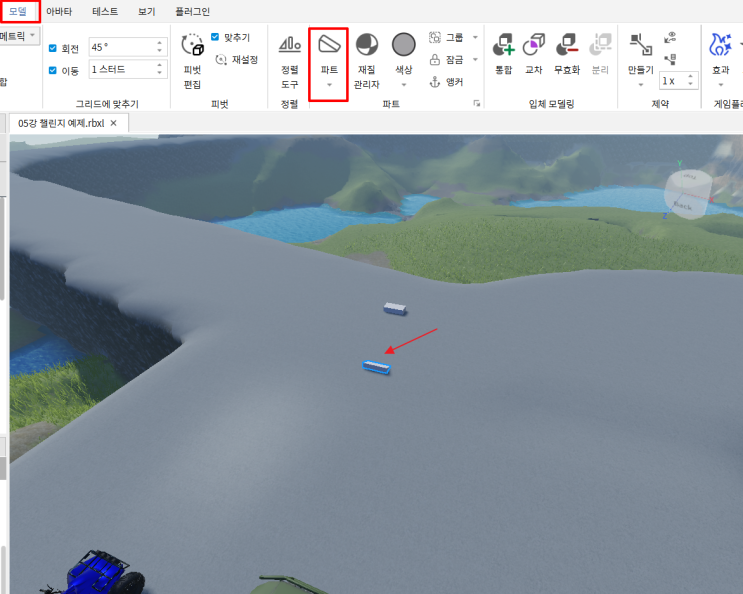Switch to the 아바타 tab
Screen dimensions: 743x594
pyautogui.click(x=59, y=11)
